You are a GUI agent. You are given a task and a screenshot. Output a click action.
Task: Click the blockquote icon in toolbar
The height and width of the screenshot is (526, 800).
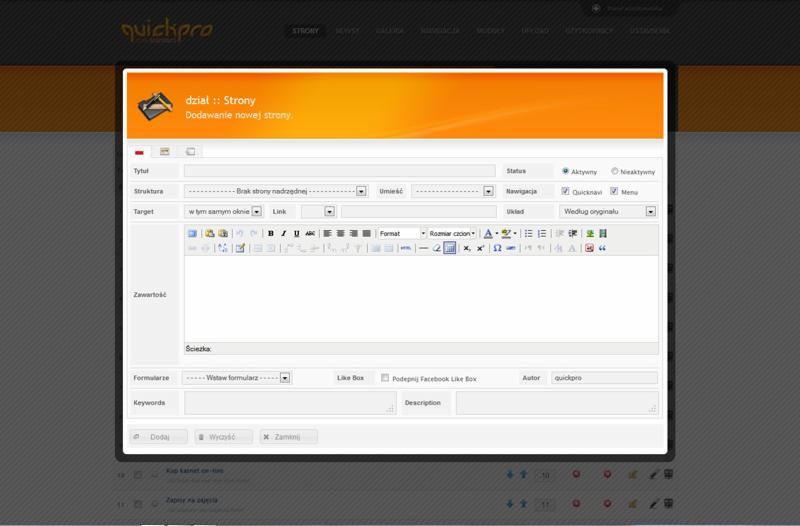click(603, 247)
